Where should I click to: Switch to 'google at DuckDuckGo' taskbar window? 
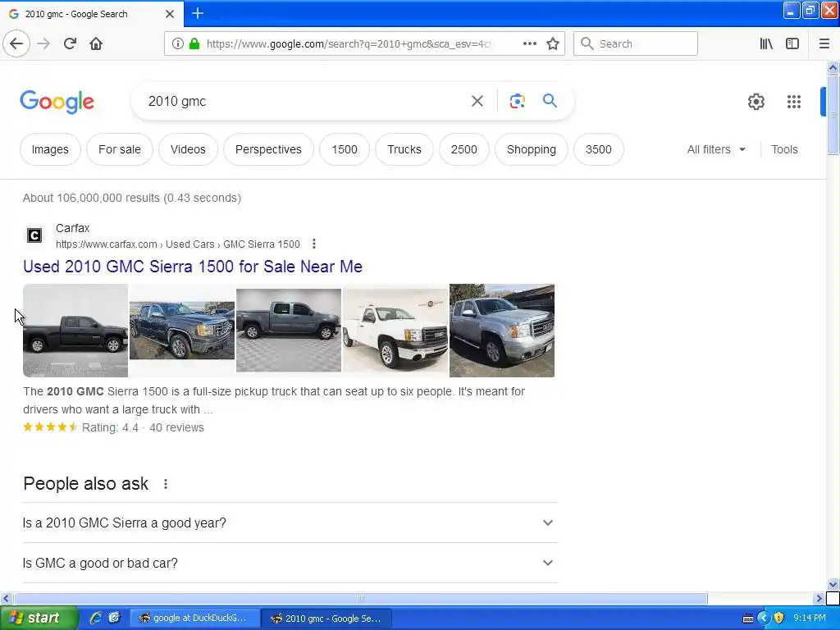(x=195, y=619)
